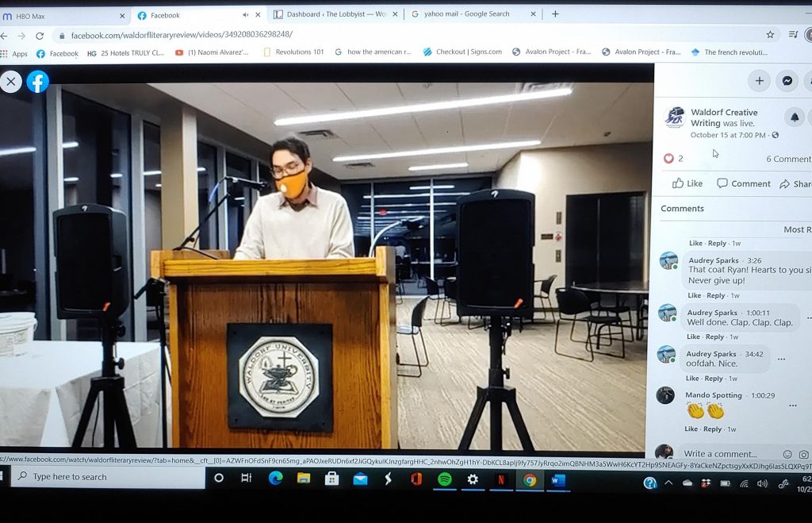Close the video viewer with the X
Viewport: 812px width, 523px height.
coord(11,82)
